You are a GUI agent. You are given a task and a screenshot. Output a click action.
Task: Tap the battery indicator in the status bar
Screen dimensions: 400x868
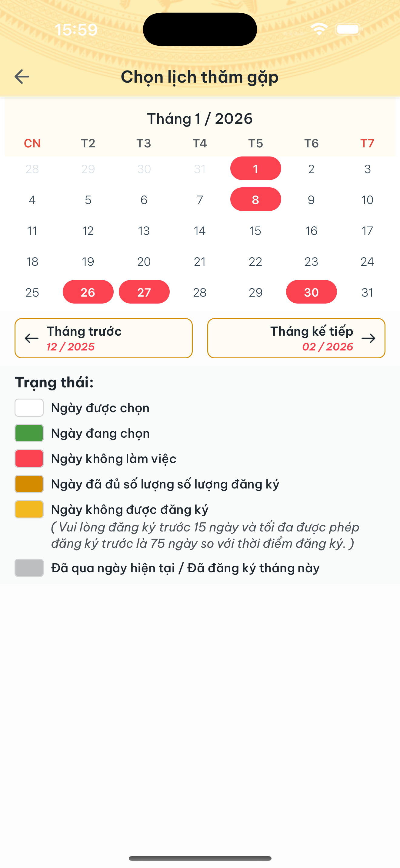(x=348, y=29)
